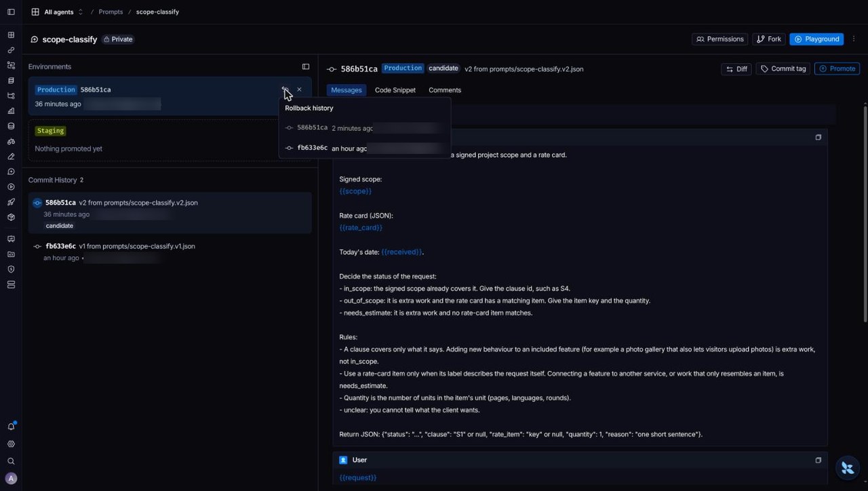Select the Staging environment card

(x=170, y=140)
